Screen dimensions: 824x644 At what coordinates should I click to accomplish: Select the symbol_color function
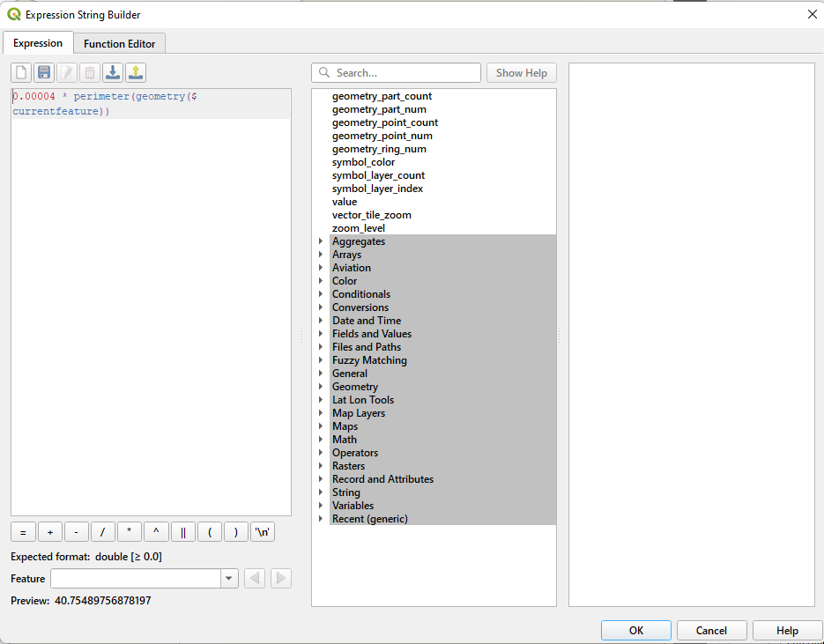coord(363,161)
